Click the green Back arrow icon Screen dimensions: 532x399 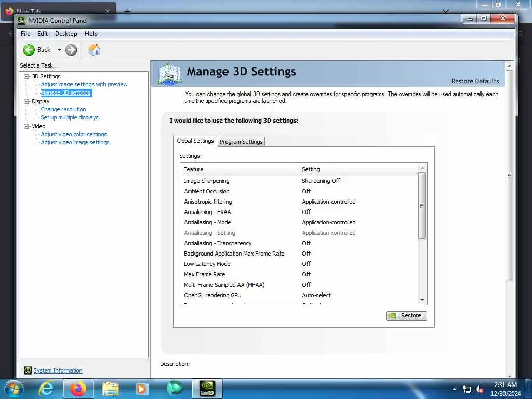click(x=29, y=50)
